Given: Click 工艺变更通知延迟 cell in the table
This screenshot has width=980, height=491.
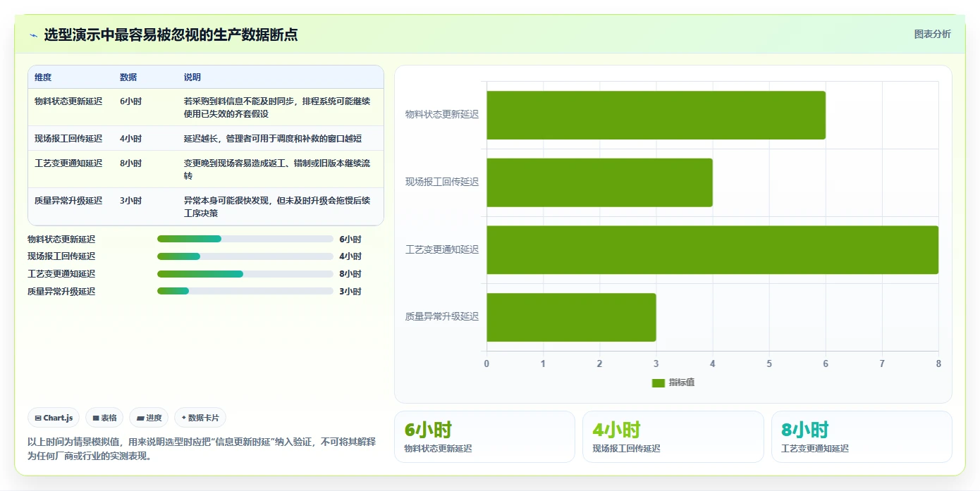Looking at the screenshot, I should click(x=68, y=163).
